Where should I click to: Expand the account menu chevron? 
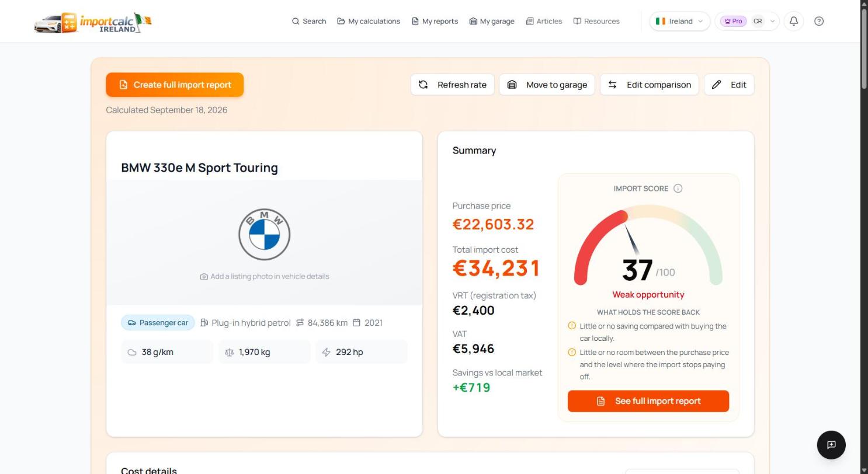pyautogui.click(x=772, y=22)
